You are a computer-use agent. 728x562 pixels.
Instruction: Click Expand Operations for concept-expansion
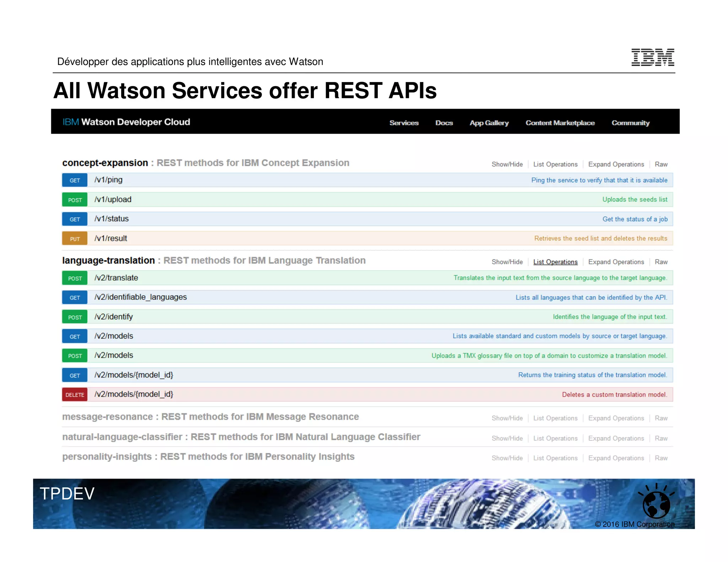click(x=616, y=164)
